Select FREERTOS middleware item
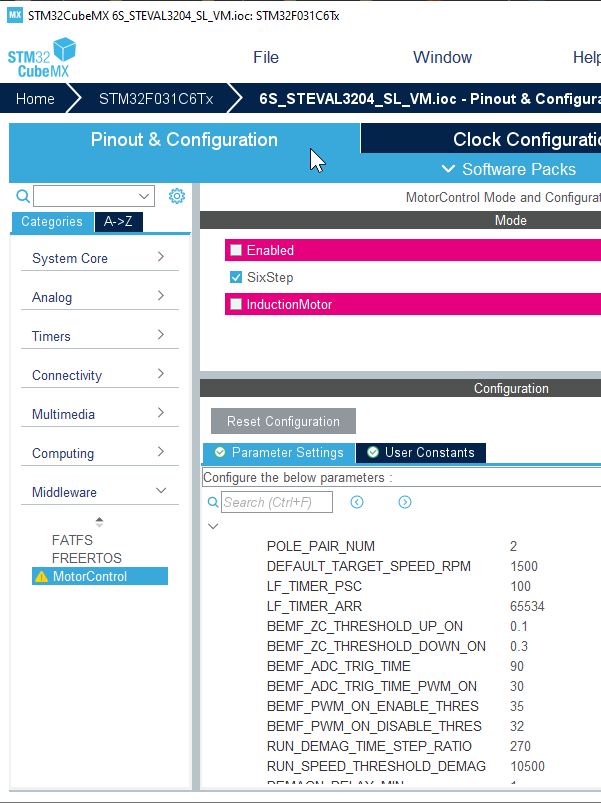Screen dimensions: 601x803 pos(87,558)
